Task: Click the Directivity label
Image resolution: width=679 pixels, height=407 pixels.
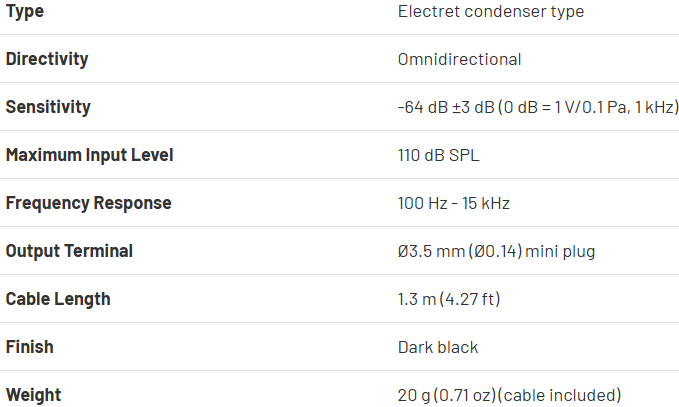Action: pos(47,59)
